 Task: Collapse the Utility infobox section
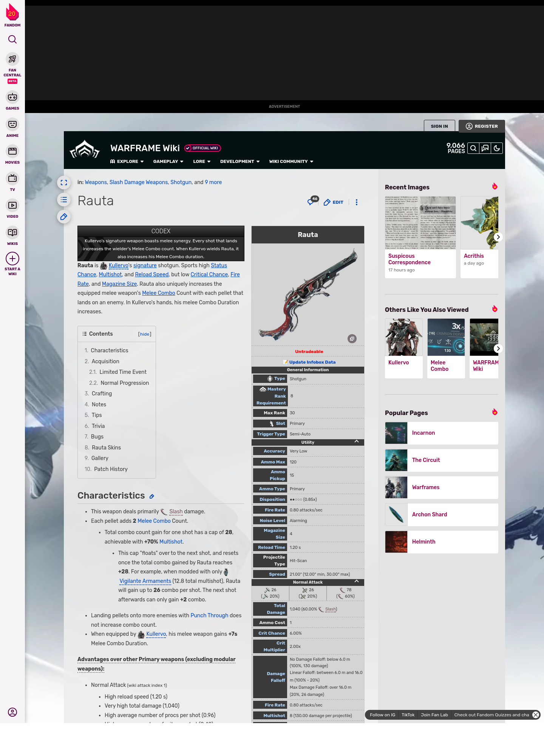click(357, 442)
